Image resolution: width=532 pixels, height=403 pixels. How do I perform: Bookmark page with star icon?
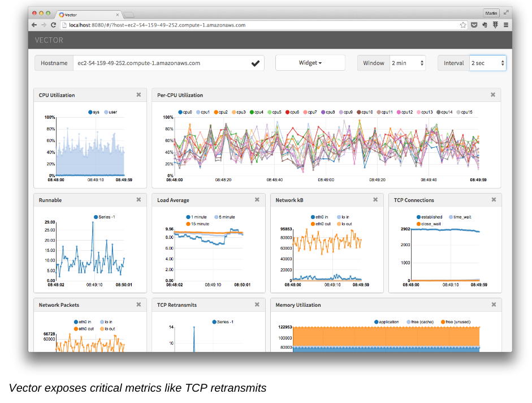[463, 25]
